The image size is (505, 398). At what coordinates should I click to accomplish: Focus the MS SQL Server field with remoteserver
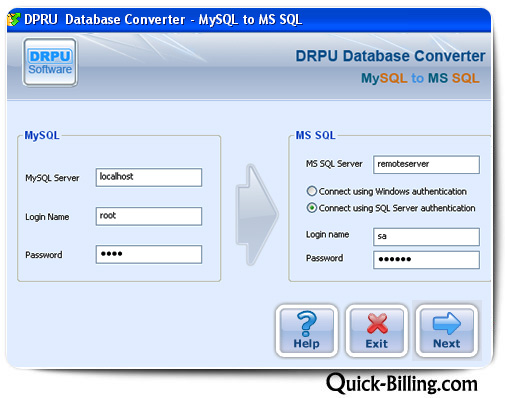tap(426, 164)
